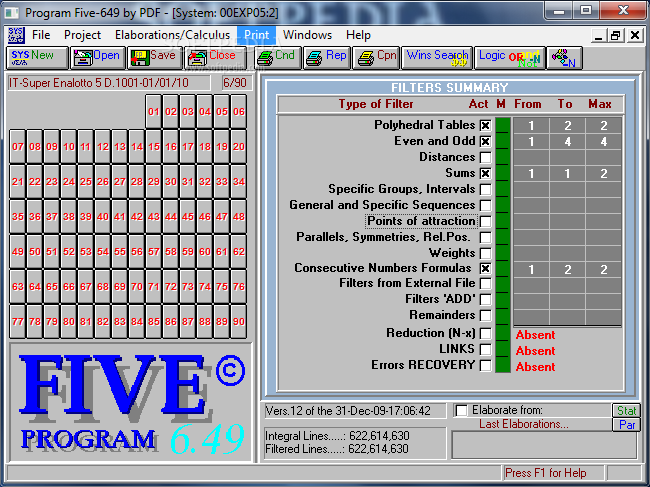
Task: Click the Press F1 for Help status text
Action: click(x=546, y=473)
